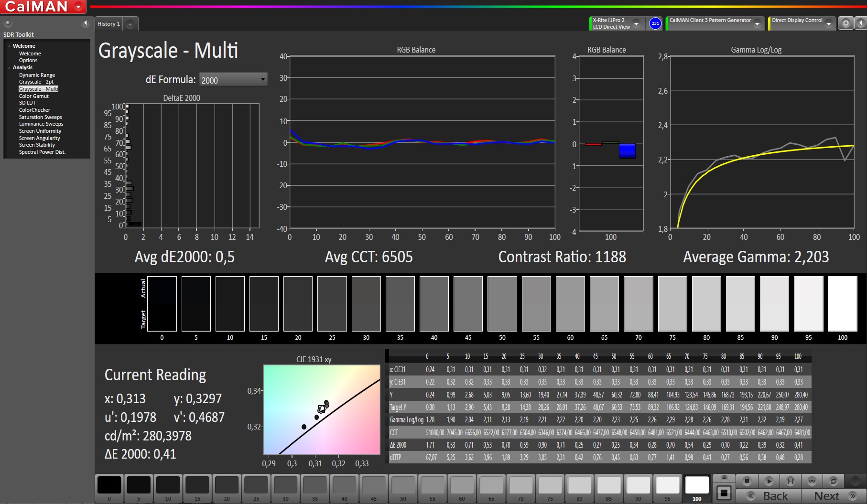Screen dimensions: 867x504
Task: Stop the measurement with the stop button
Action: [x=747, y=481]
